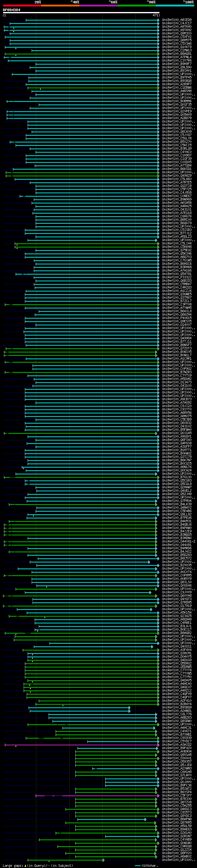Click the purple ~60% identity legend bar

pyautogui.click(x=99, y=6)
